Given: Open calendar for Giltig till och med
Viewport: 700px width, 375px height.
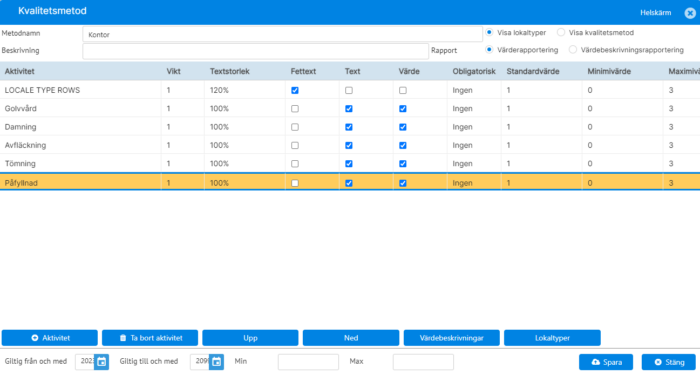Looking at the screenshot, I should [216, 362].
